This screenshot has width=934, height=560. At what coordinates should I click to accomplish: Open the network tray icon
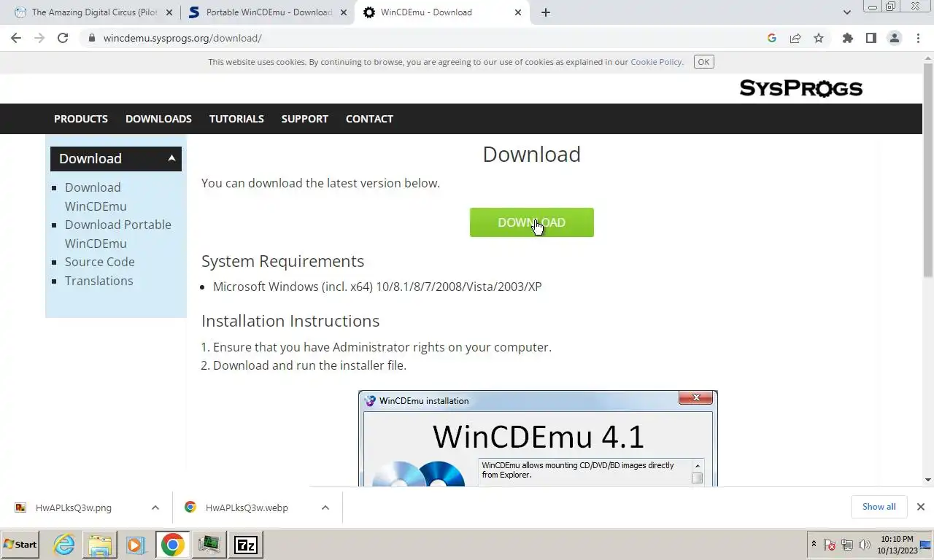(x=847, y=545)
